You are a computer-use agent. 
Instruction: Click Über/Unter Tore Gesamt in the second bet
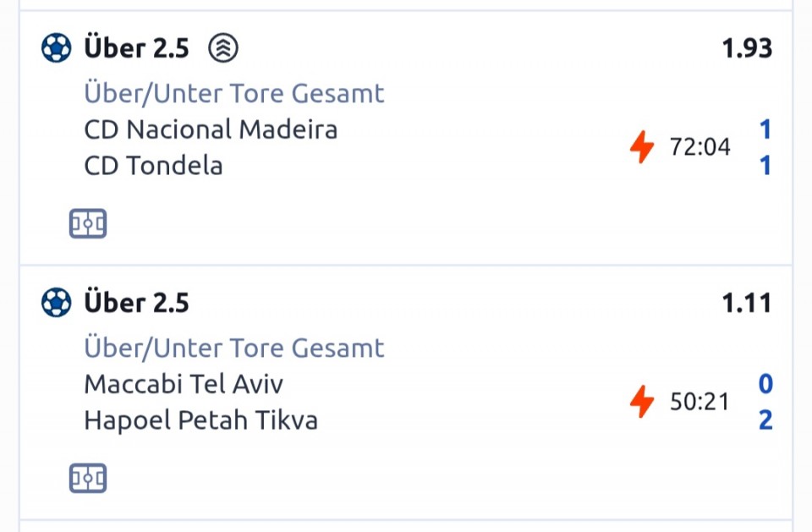pos(233,348)
